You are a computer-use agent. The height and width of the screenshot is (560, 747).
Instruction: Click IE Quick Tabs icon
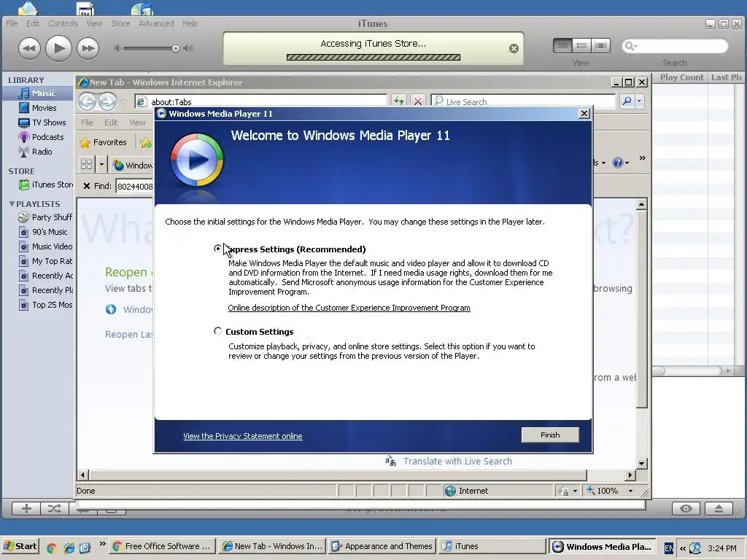click(x=87, y=165)
